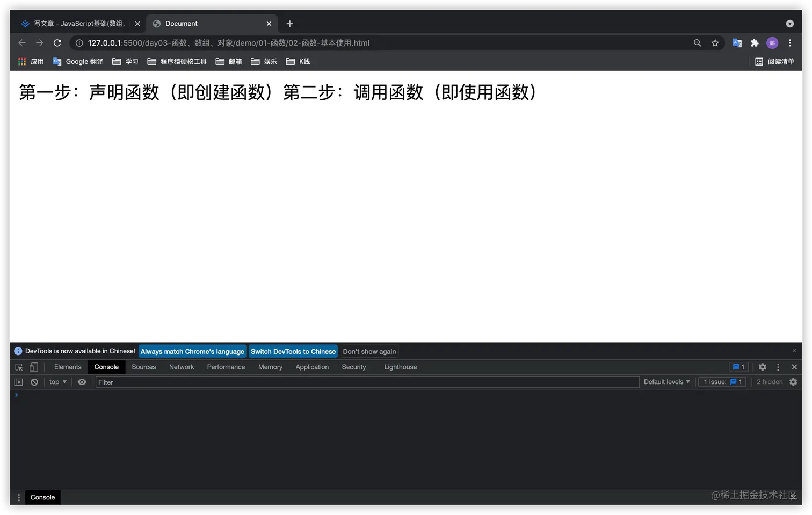Bookmark this page with the star

(x=715, y=43)
